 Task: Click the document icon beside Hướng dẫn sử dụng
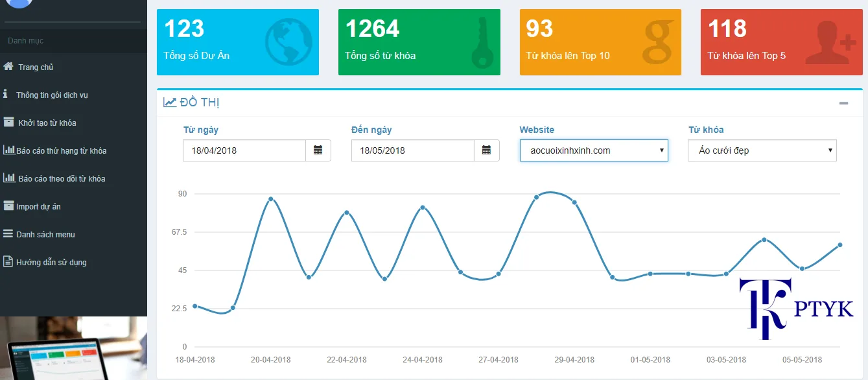click(x=8, y=262)
